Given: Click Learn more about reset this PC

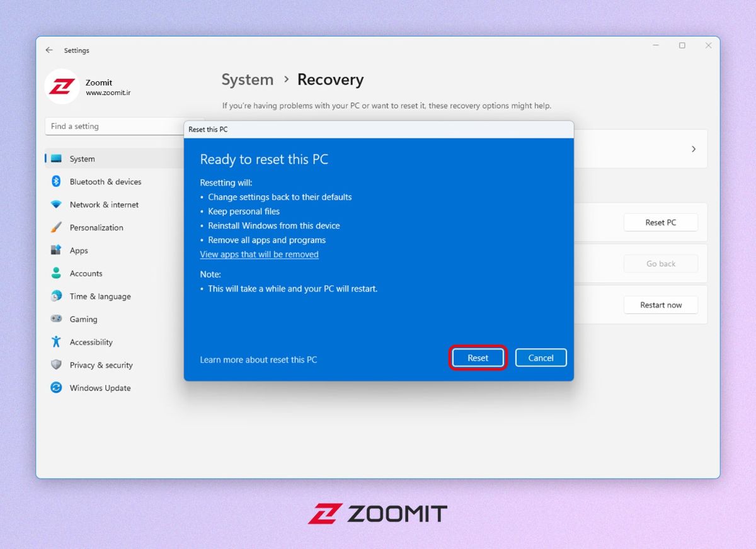Looking at the screenshot, I should coord(258,359).
